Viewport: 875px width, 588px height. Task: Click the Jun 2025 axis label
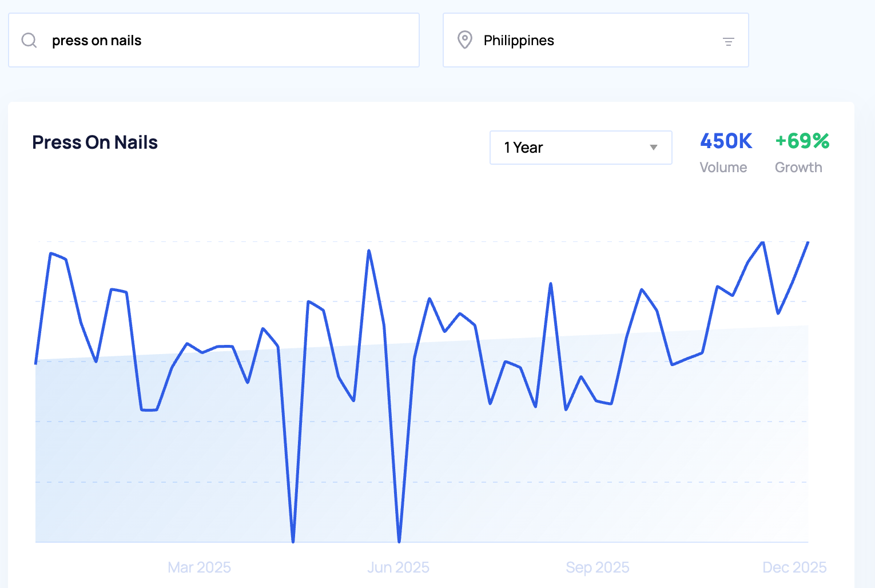click(x=398, y=567)
